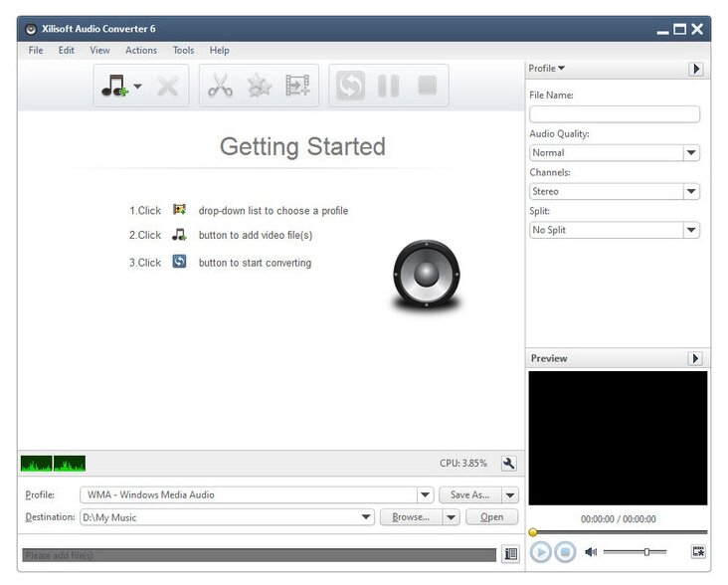The image size is (728, 585).
Task: Open the Split dropdown showing No Split
Action: pos(615,230)
